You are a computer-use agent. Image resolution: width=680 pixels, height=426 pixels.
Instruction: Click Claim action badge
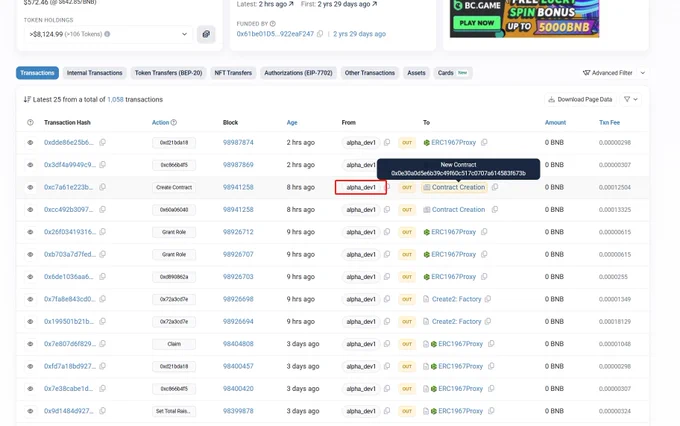174,344
